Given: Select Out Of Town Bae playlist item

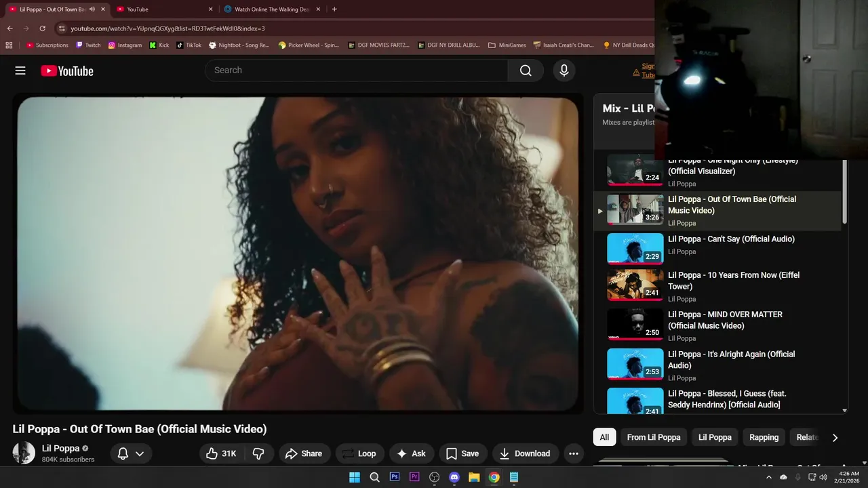Looking at the screenshot, I should pos(717,211).
